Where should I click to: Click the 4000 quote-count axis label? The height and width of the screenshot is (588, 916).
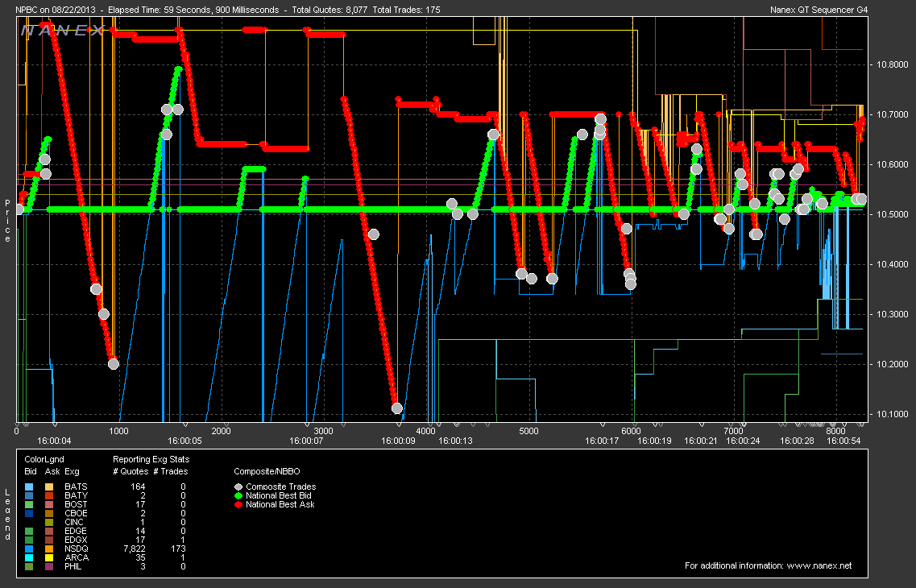tap(426, 432)
